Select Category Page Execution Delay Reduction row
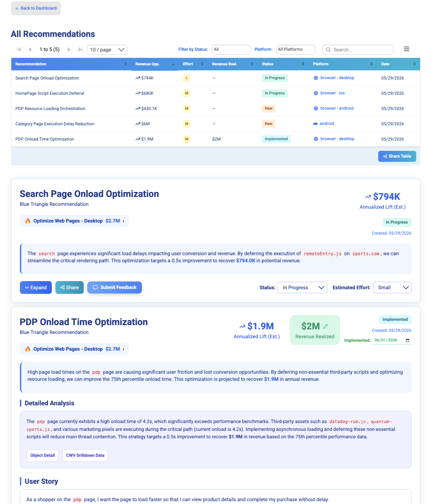440x504 pixels. point(216,124)
